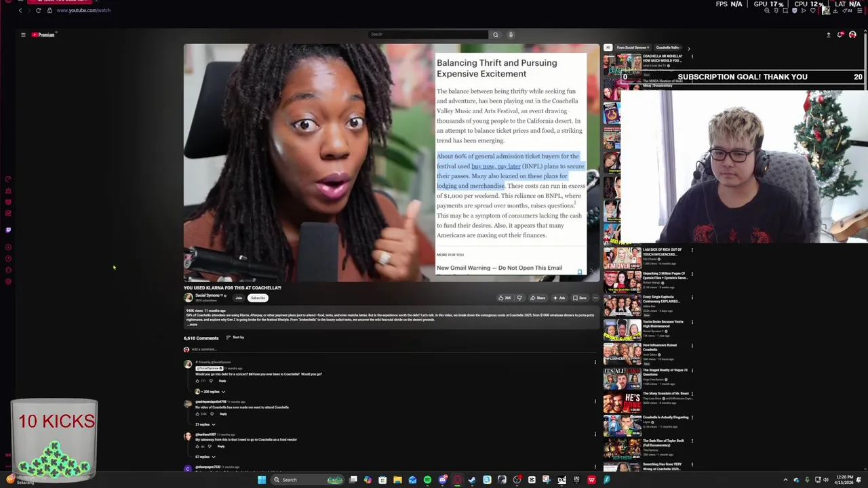
Task: Reload the page in browser
Action: point(38,10)
